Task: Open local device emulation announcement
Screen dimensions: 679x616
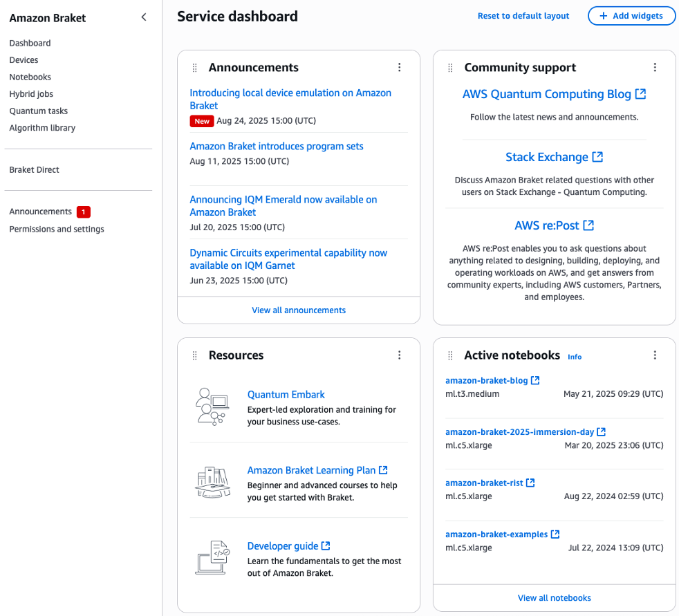Action: pos(290,99)
